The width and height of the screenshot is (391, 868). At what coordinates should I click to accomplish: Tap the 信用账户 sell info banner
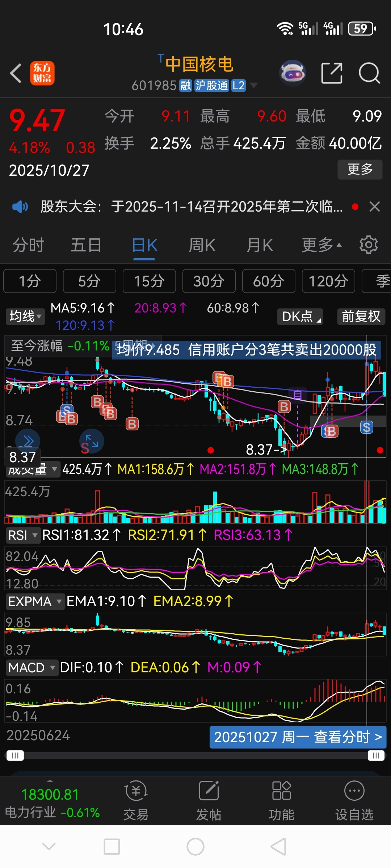[x=247, y=350]
